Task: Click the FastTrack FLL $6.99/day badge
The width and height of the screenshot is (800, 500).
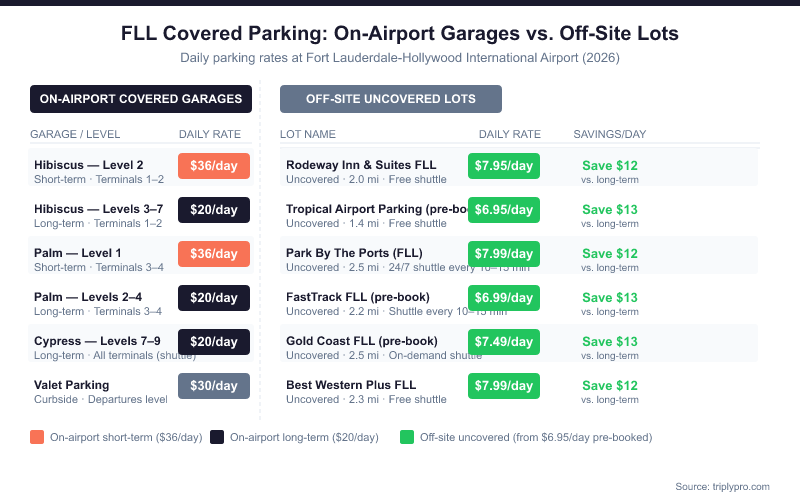Action: coord(504,298)
